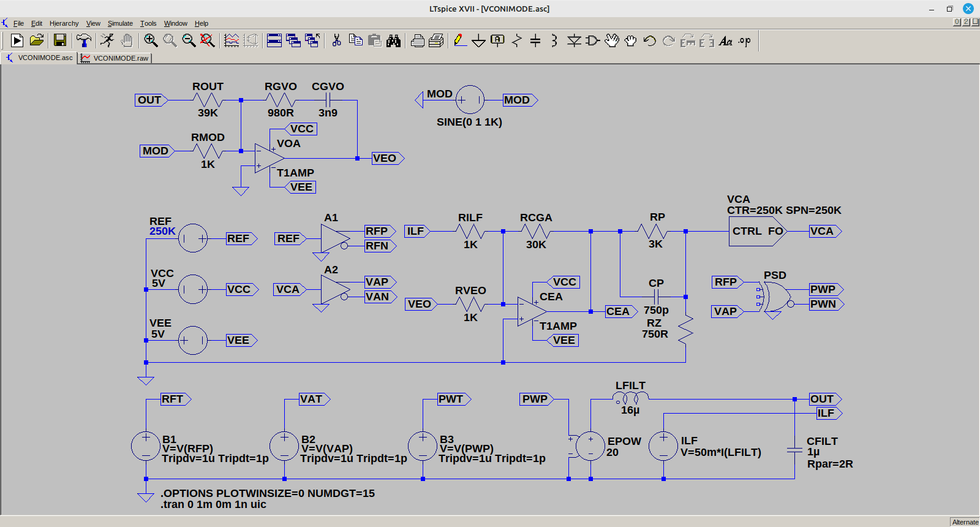
Task: Click the CEA op-amp symbol
Action: (532, 311)
